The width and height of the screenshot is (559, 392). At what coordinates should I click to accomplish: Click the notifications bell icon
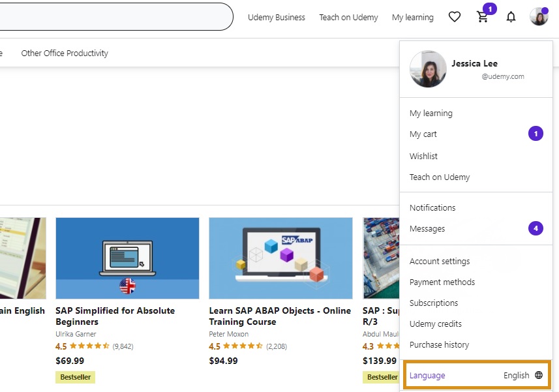pos(511,17)
